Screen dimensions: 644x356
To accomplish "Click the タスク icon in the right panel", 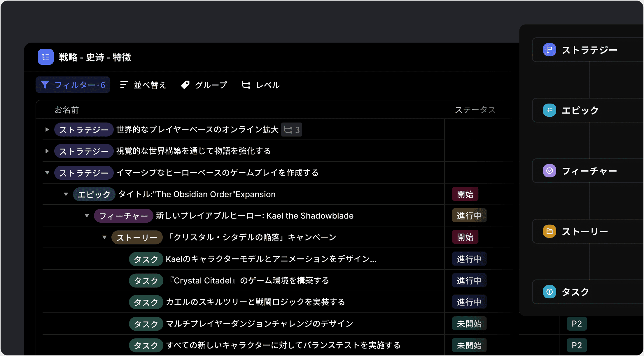I will coord(549,292).
